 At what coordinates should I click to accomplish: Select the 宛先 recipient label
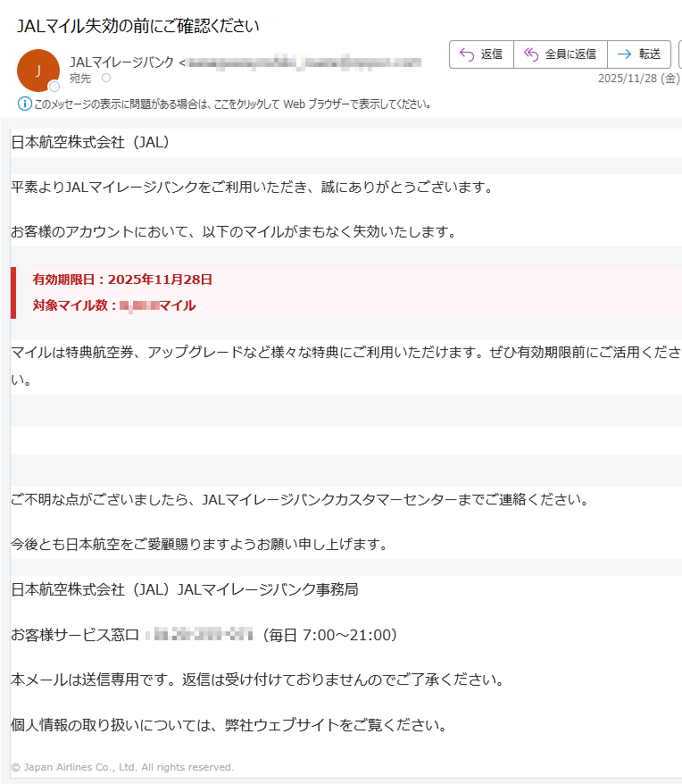click(x=80, y=79)
